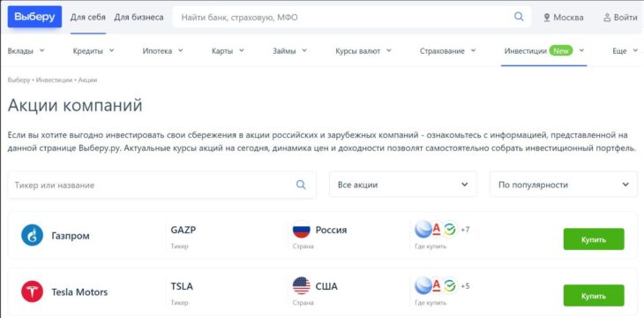
Task: Click the Купить button for Tesla Motors
Action: click(594, 295)
